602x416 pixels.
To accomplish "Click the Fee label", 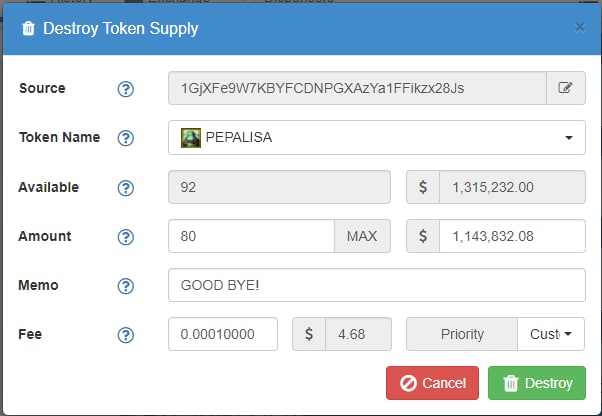I will click(30, 334).
